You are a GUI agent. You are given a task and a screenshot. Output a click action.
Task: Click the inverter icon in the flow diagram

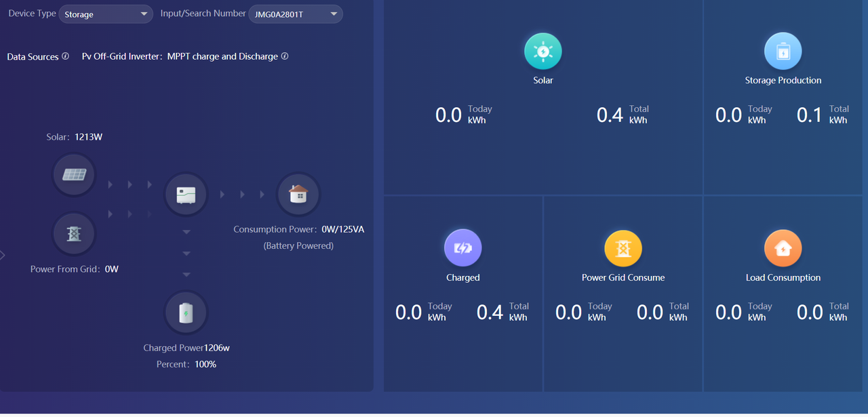click(x=186, y=195)
